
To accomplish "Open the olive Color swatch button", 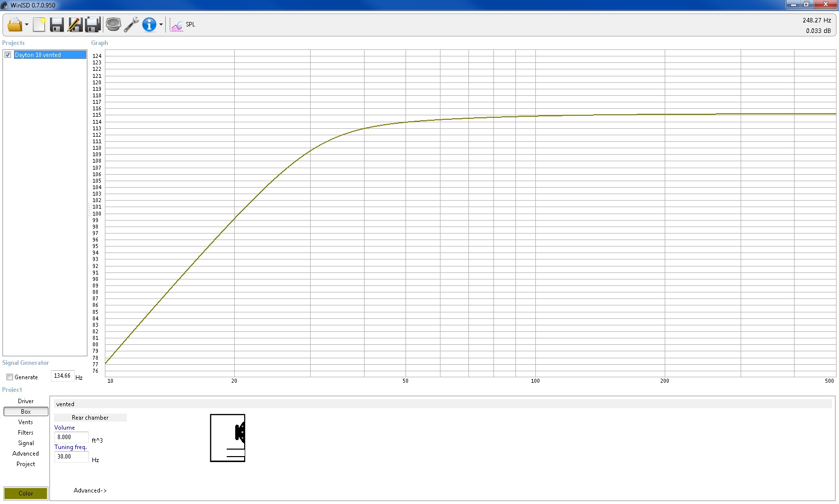I will [x=26, y=494].
